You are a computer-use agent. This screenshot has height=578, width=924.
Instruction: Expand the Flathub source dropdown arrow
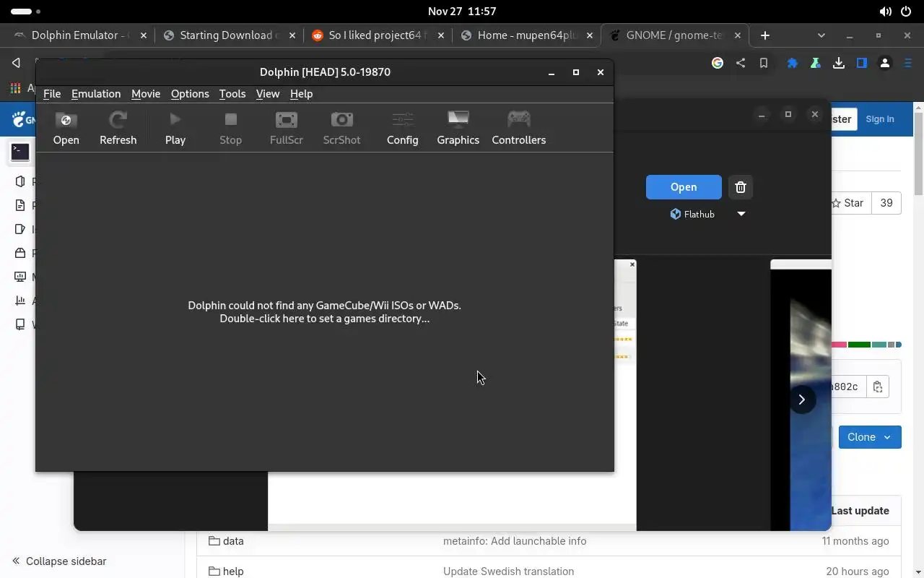point(741,214)
